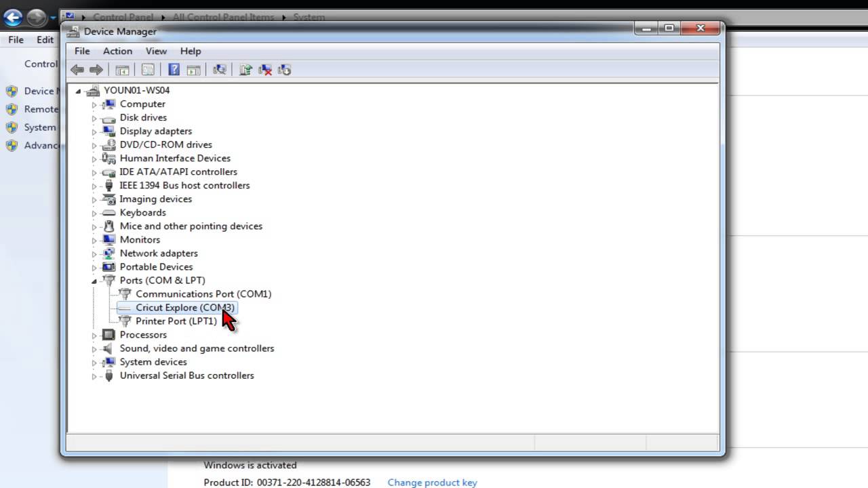Viewport: 868px width, 488px height.
Task: Select the Monitors label
Action: (140, 240)
